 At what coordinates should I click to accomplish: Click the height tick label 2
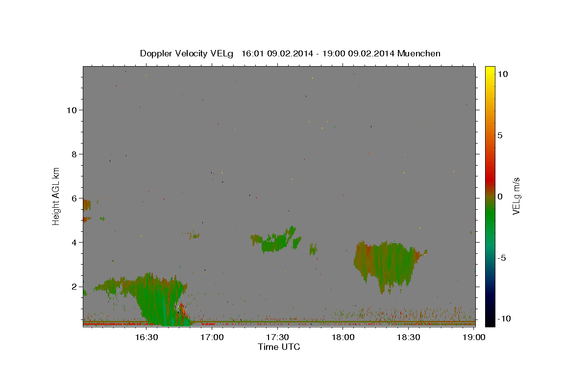point(74,286)
